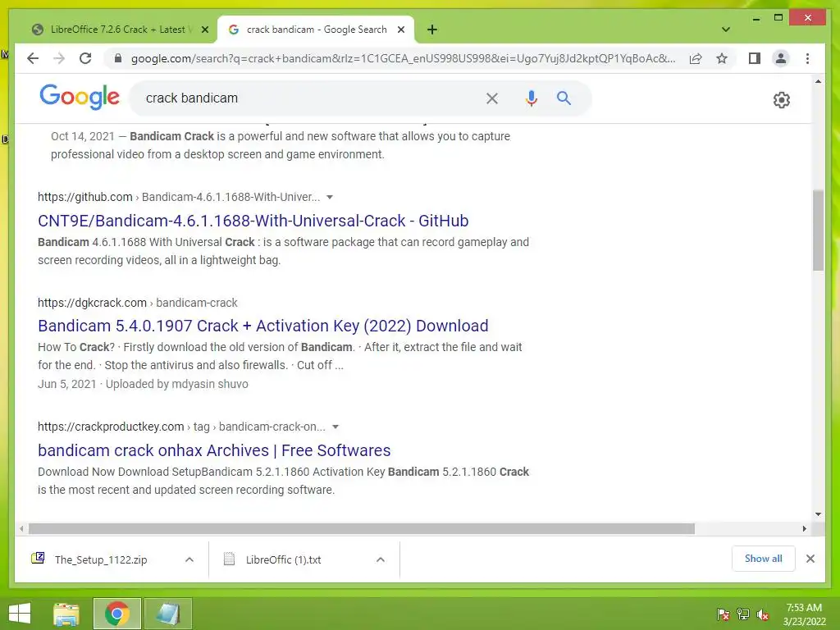This screenshot has height=630, width=840.
Task: Click https://dgkcrack.com result URL
Action: coord(92,303)
